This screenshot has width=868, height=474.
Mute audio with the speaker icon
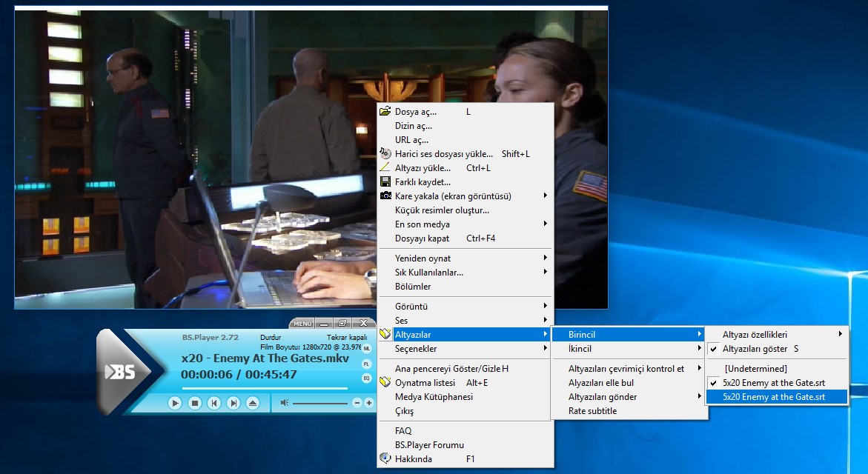(x=284, y=403)
